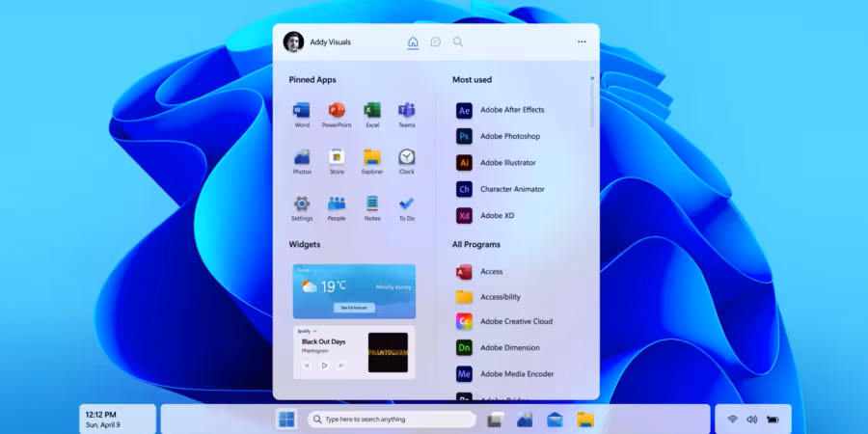Click the See full forecast button
This screenshot has width=868, height=434.
coord(354,308)
